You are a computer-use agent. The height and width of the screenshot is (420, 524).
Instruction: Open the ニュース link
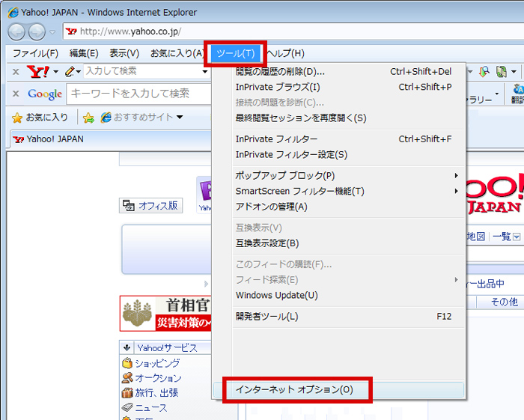pos(151,407)
